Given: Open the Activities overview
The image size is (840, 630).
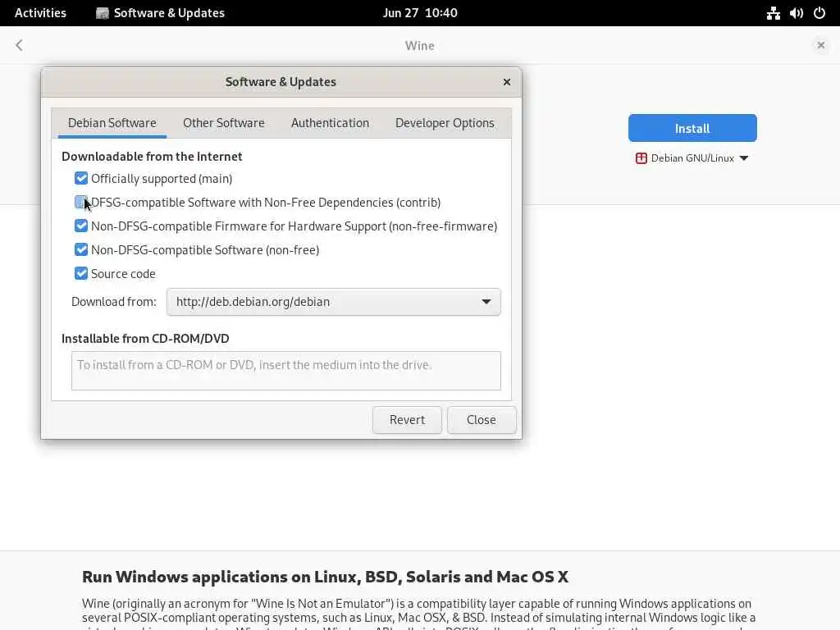Looking at the screenshot, I should point(40,13).
